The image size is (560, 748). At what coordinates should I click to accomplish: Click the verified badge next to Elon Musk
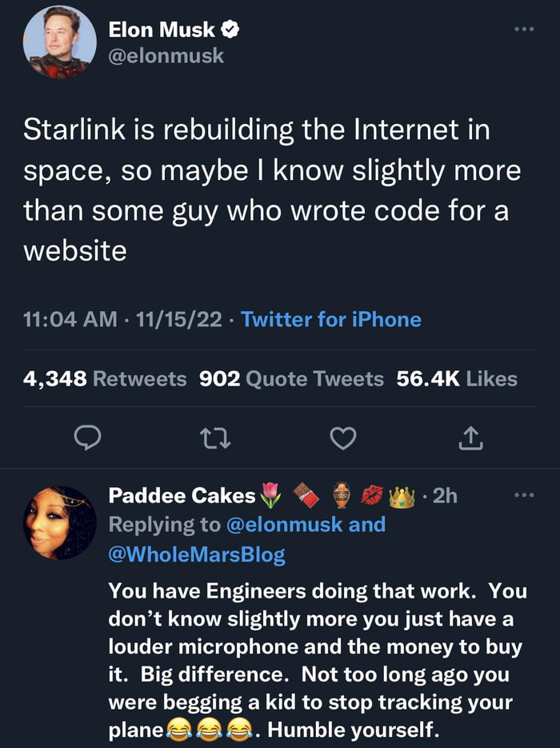231,30
